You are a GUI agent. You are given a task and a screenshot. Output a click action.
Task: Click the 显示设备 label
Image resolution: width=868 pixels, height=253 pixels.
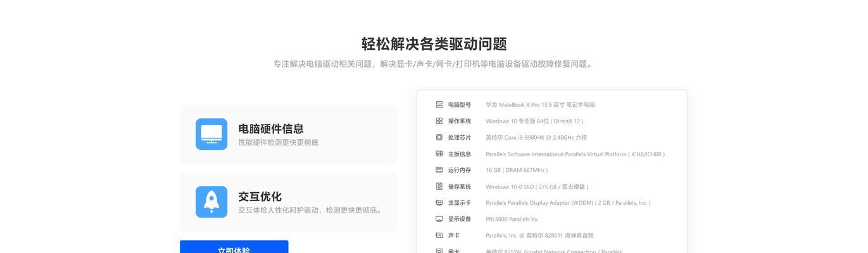(460, 219)
